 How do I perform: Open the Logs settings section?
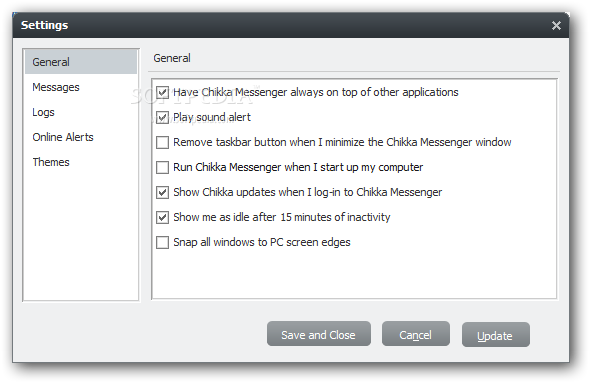(43, 112)
